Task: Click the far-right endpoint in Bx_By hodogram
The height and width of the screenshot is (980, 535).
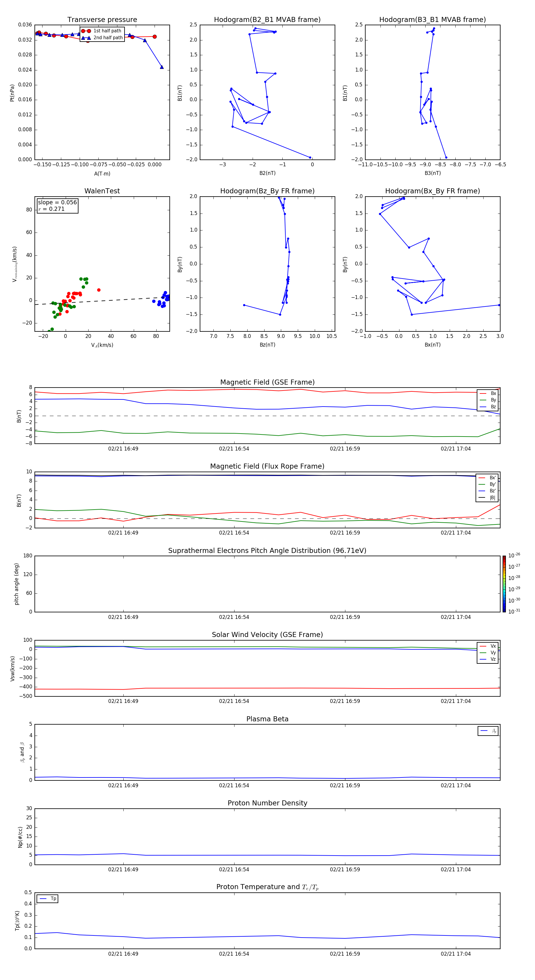Action: (x=499, y=305)
